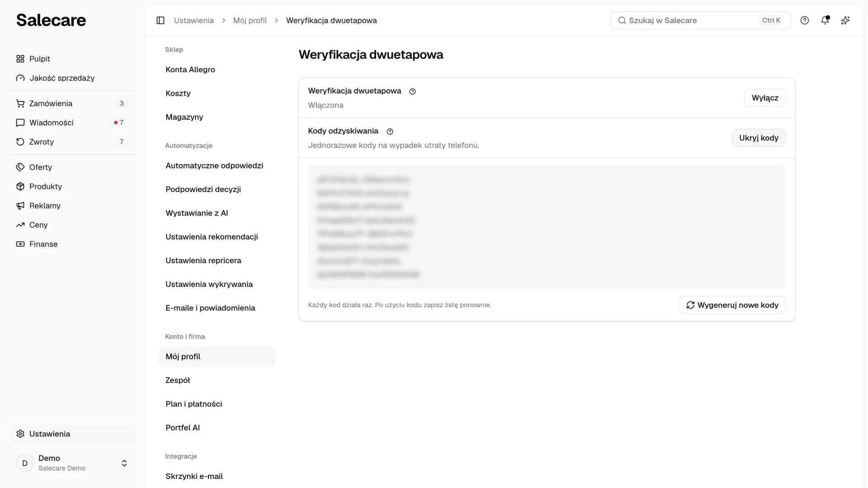Image resolution: width=868 pixels, height=488 pixels.
Task: Focus the Szukaj w Salecare search field
Action: pos(700,20)
